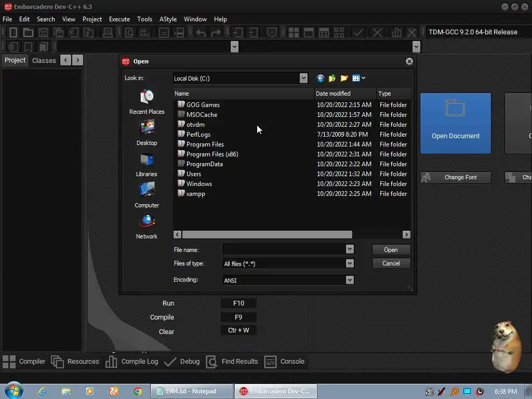Image resolution: width=532 pixels, height=399 pixels.
Task: Click the Open file folder toolbar icon
Action: (28, 33)
